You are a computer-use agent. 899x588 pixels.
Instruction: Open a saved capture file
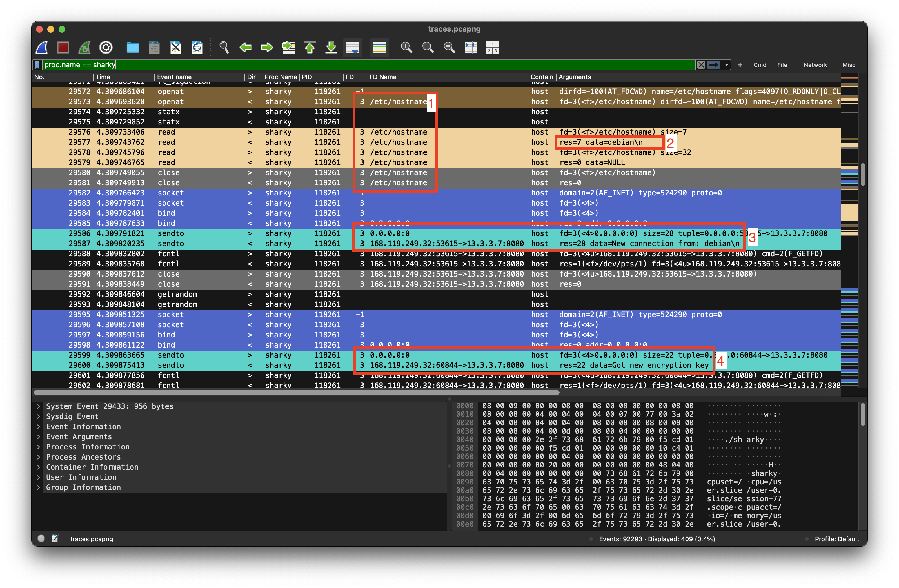click(133, 47)
